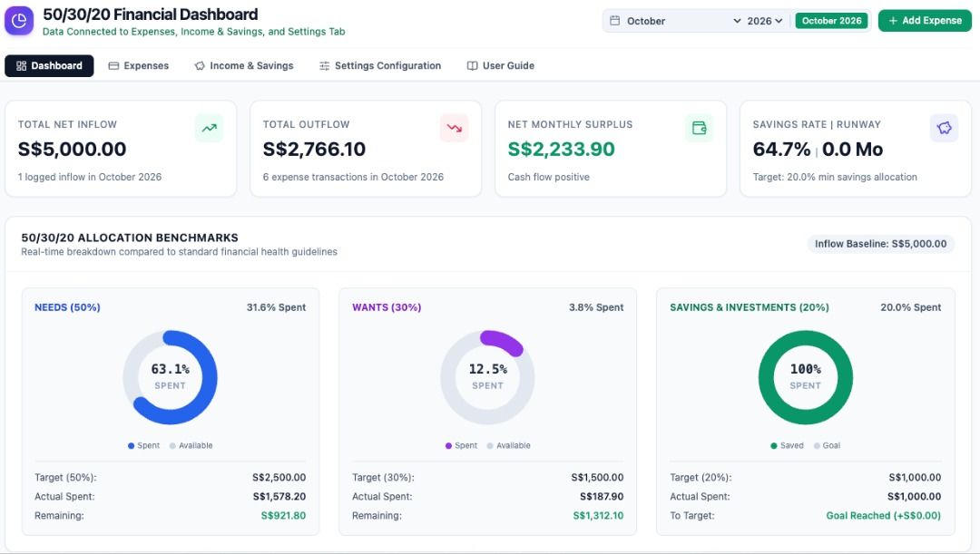Click '1 logged inflow in October 2026'
The height and width of the screenshot is (554, 980).
[89, 177]
